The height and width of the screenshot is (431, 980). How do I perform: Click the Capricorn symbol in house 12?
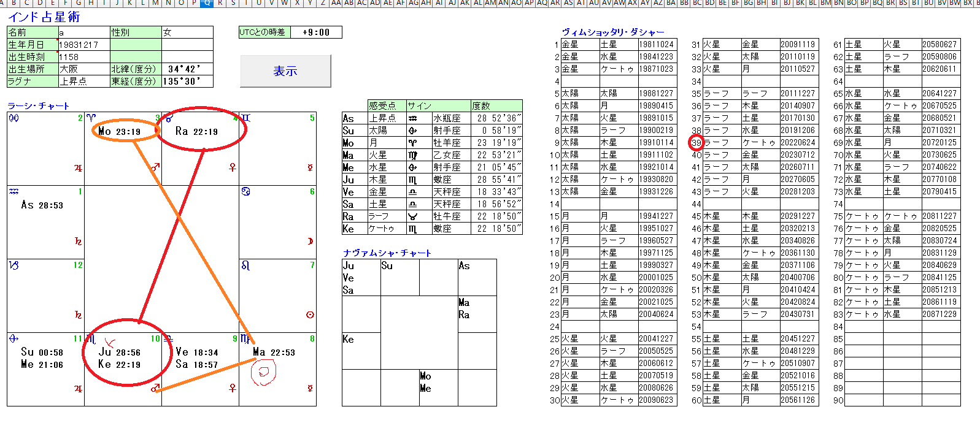(x=14, y=265)
